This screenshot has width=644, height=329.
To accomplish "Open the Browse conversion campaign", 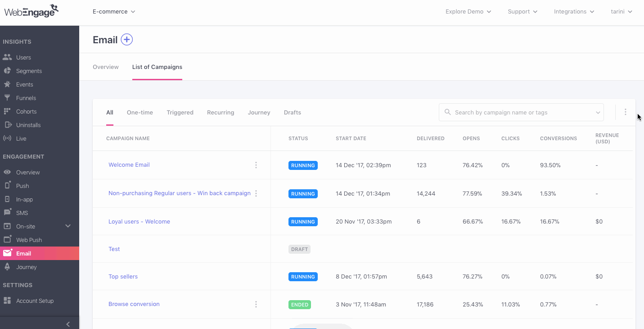I will point(134,304).
